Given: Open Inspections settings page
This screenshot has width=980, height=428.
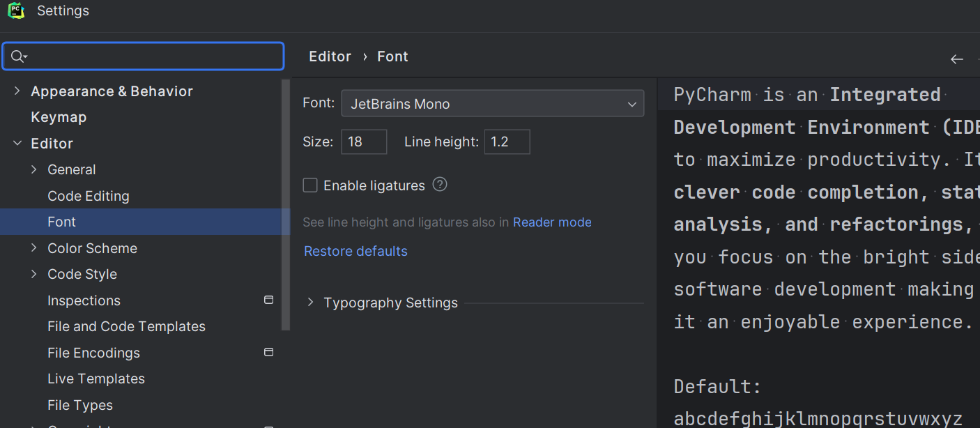Looking at the screenshot, I should click(84, 300).
